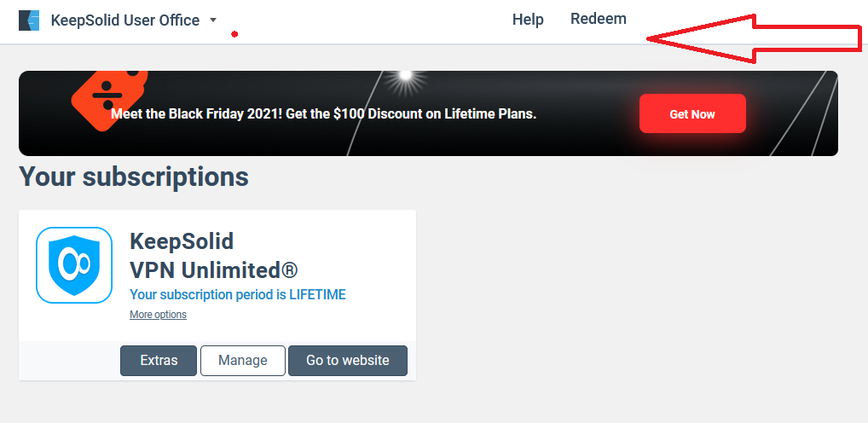Click the KeepSolid logo icon
This screenshot has width=868, height=423.
[x=29, y=20]
